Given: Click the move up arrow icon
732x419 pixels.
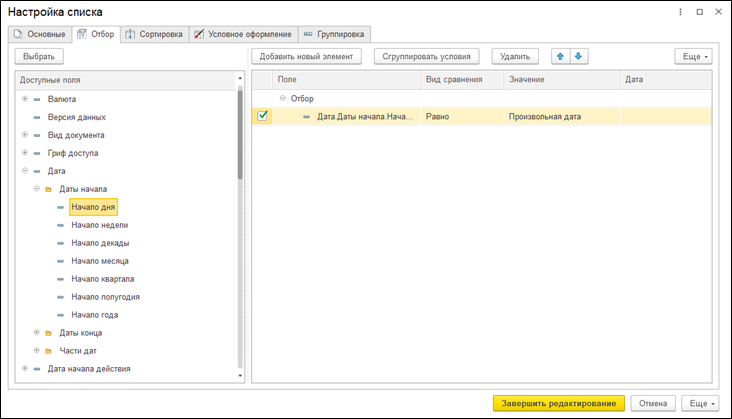Looking at the screenshot, I should pos(560,57).
